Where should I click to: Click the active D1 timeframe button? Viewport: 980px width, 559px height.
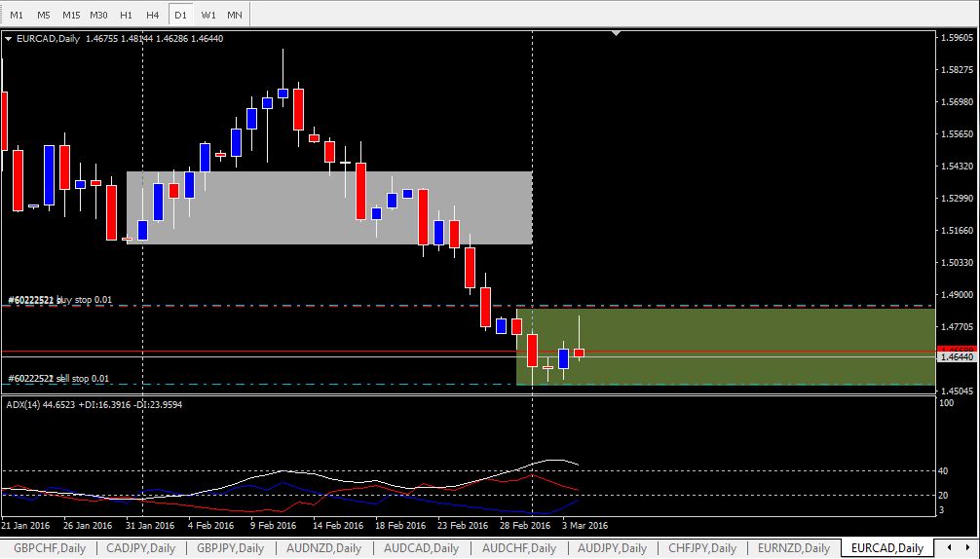click(180, 16)
